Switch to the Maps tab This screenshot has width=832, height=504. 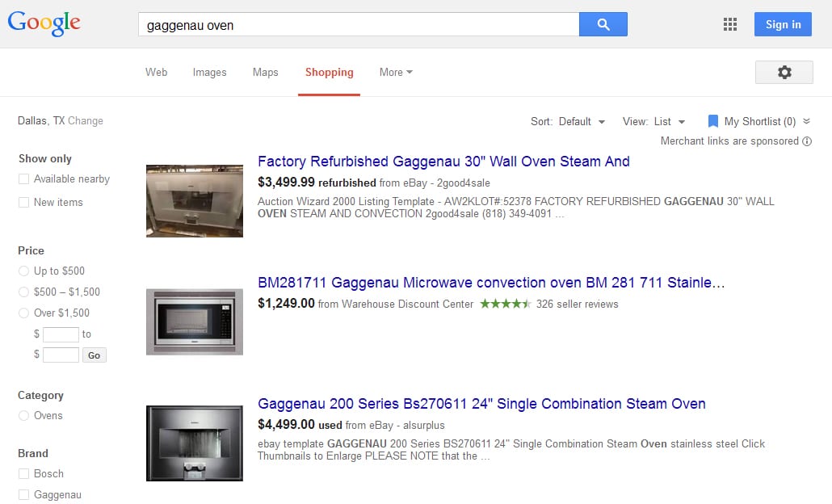click(265, 72)
